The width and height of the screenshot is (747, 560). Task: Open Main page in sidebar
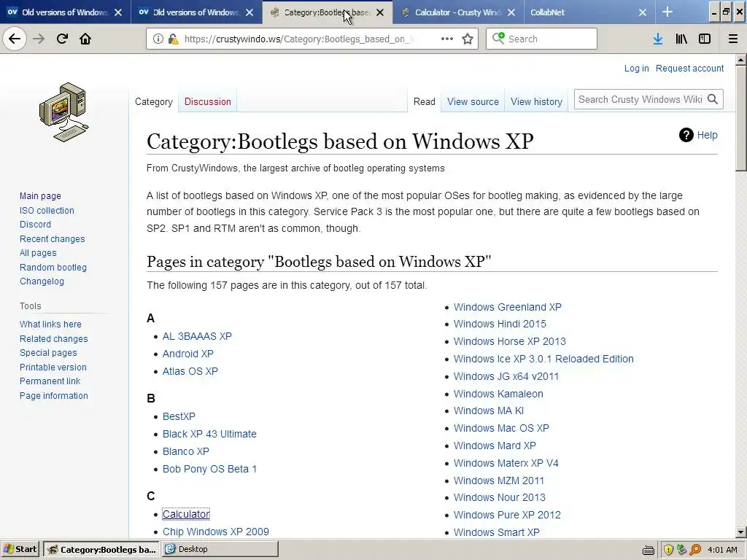(x=41, y=195)
